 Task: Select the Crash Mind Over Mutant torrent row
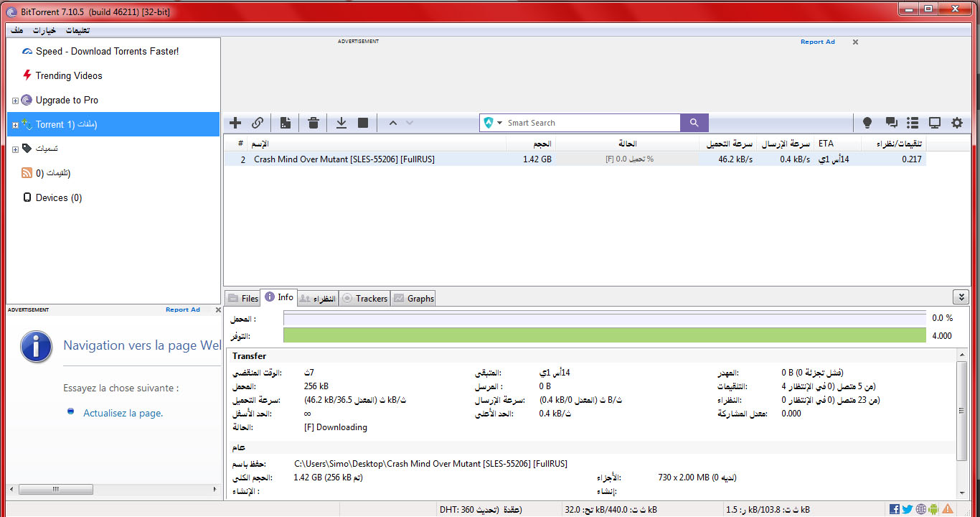coord(344,159)
